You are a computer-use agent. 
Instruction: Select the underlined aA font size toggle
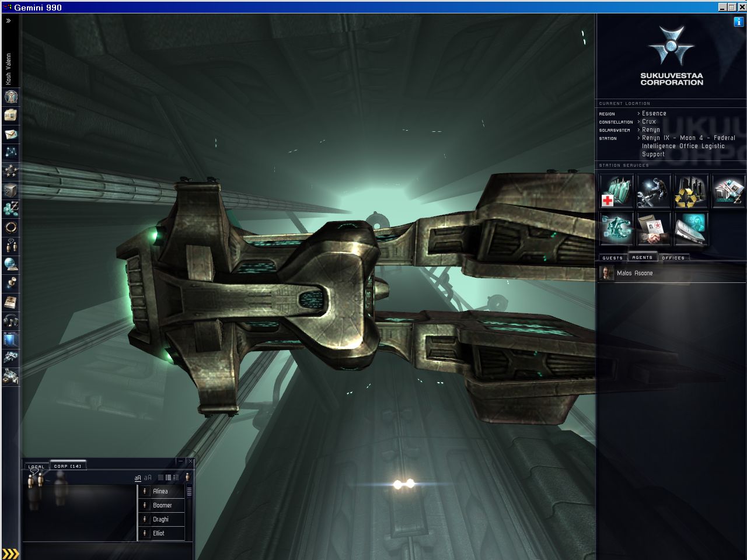(x=138, y=478)
